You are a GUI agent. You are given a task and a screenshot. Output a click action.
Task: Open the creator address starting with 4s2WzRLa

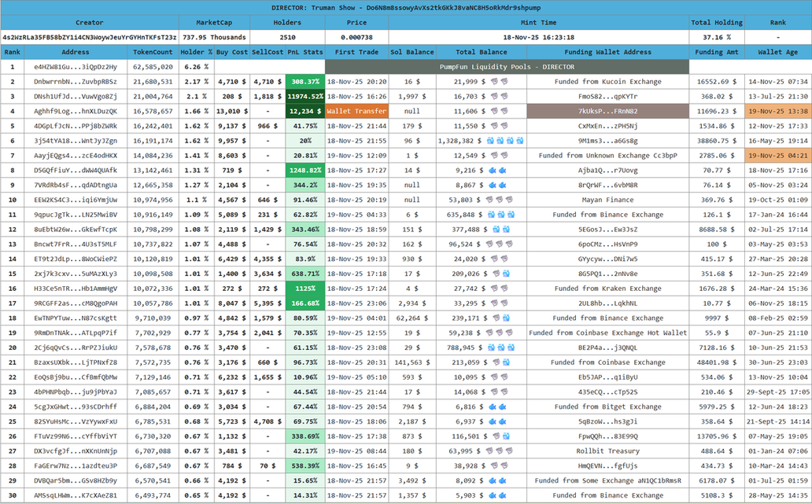(89, 37)
